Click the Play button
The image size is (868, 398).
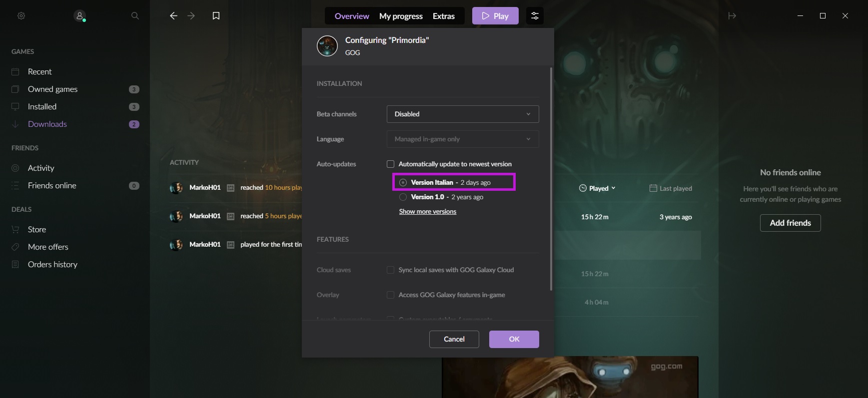tap(495, 16)
